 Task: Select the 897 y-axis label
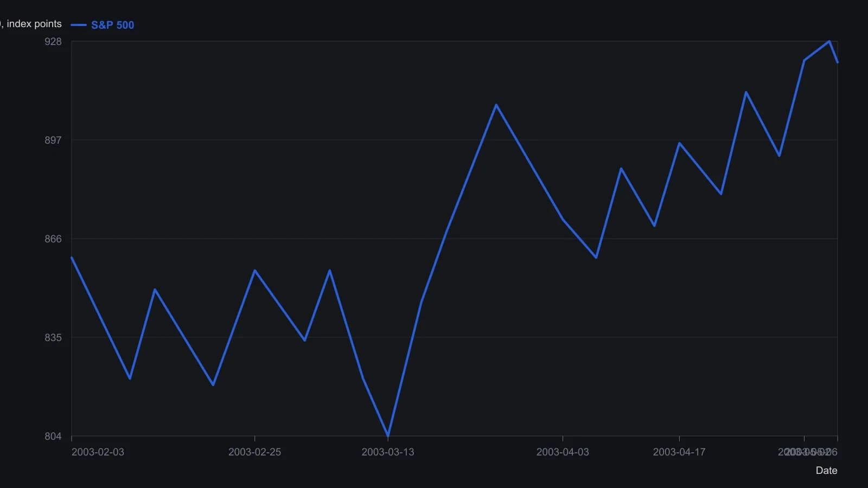click(x=53, y=140)
